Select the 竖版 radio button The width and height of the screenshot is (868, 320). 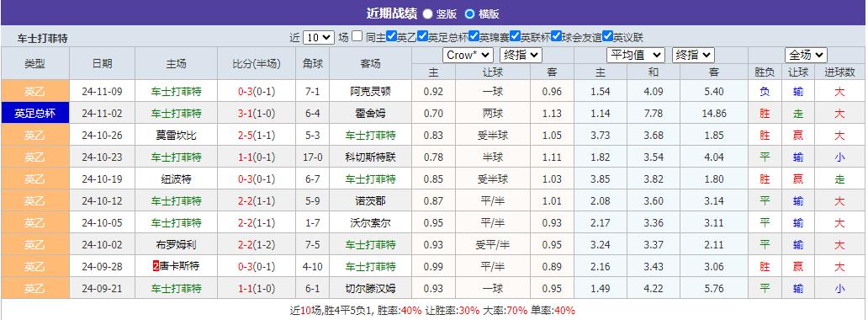coord(428,13)
